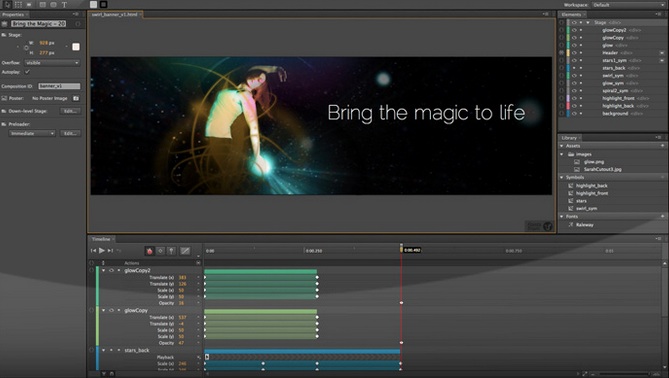
Task: Add a web font with Fonts plus
Action: 663,217
